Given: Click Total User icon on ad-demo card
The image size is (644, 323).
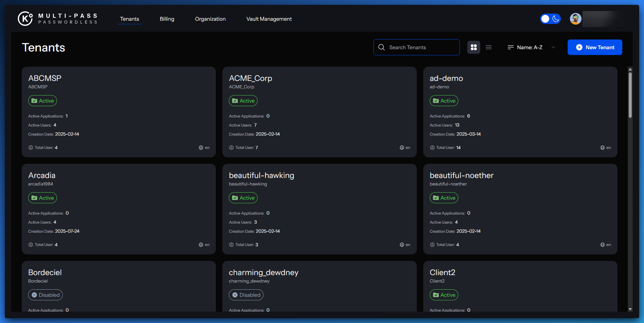Looking at the screenshot, I should 432,148.
